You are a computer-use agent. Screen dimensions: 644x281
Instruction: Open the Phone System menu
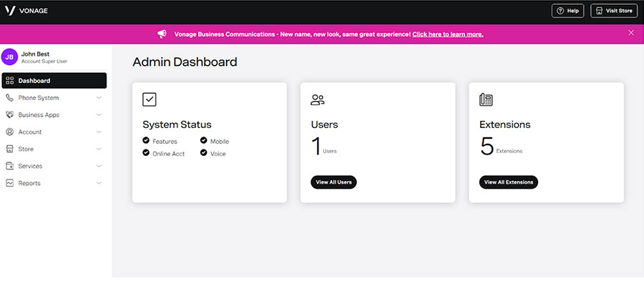[54, 98]
